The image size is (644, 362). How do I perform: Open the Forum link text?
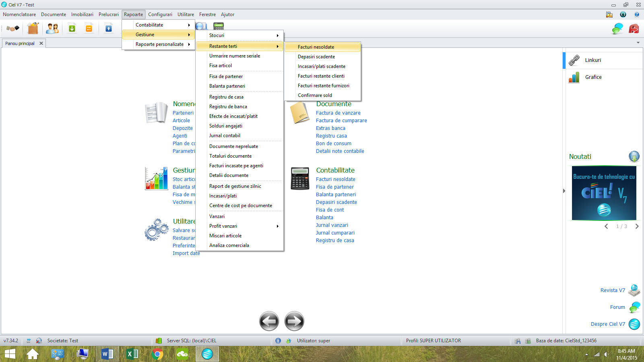point(617,307)
